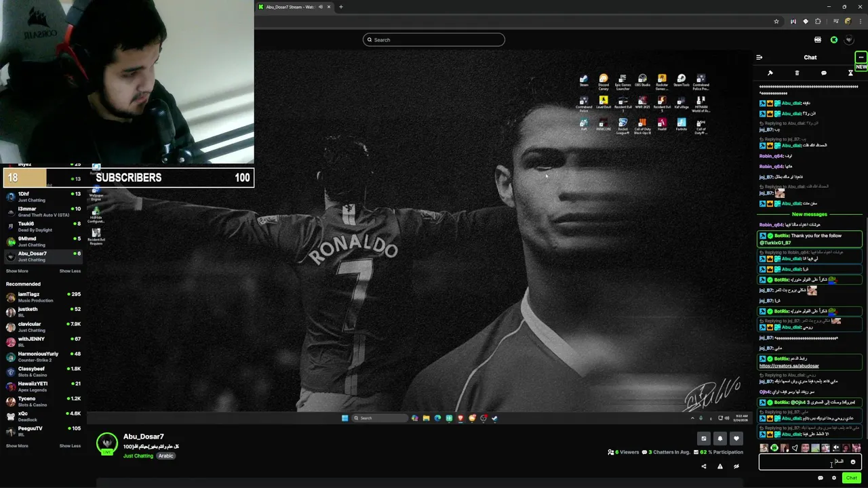
Task: Bookmark this page with the star icon
Action: 776,22
